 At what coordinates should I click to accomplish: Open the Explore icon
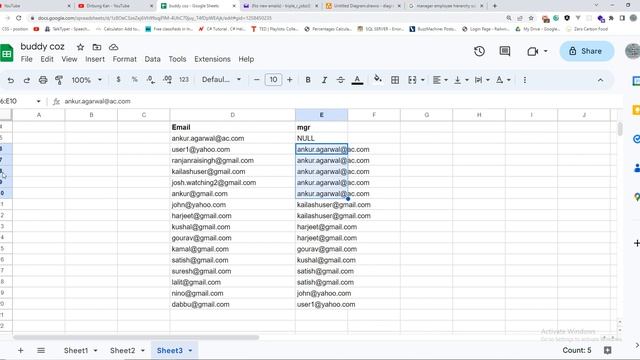[x=607, y=350]
